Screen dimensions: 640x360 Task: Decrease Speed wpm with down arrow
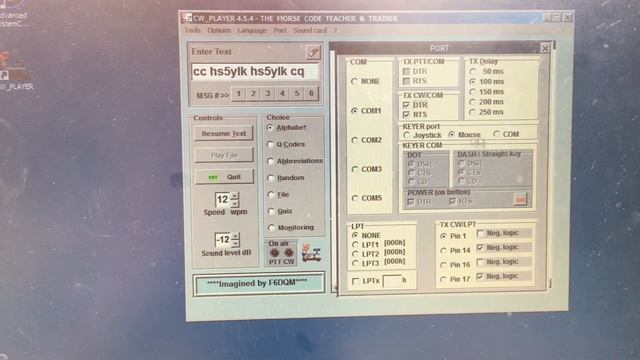(235, 203)
